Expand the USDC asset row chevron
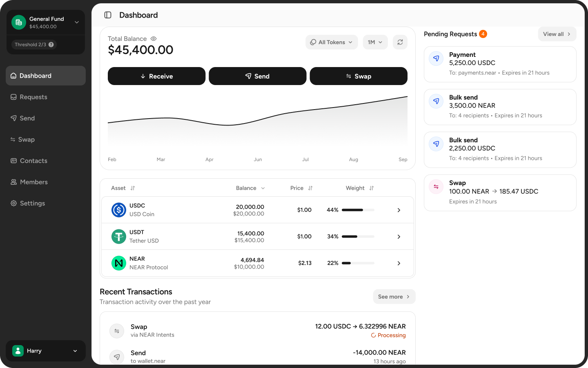The width and height of the screenshot is (588, 368). [399, 210]
